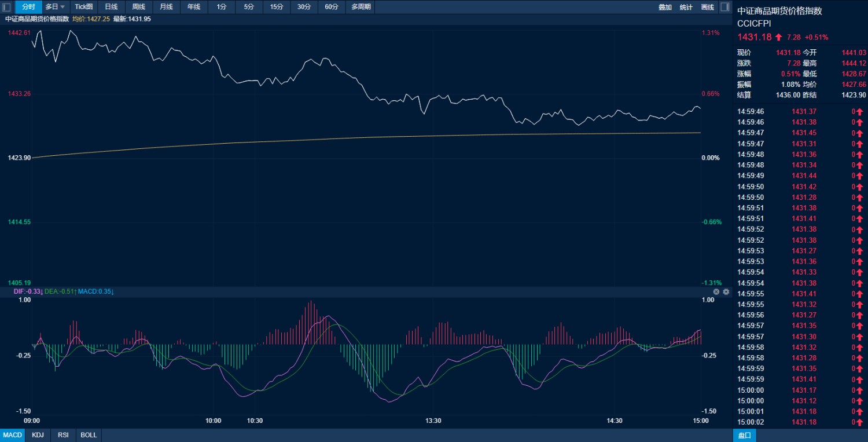
Task: Click the 10:30 time axis label
Action: 255,421
